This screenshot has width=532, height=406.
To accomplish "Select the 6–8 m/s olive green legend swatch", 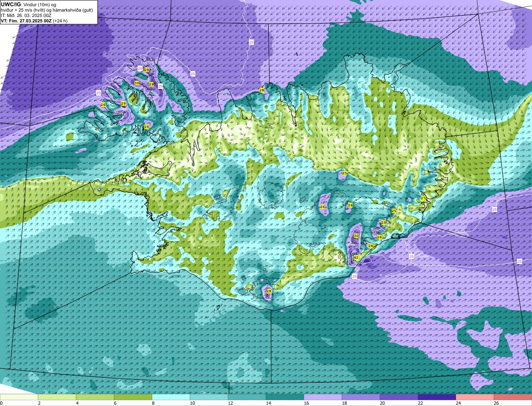I will (x=133, y=397).
